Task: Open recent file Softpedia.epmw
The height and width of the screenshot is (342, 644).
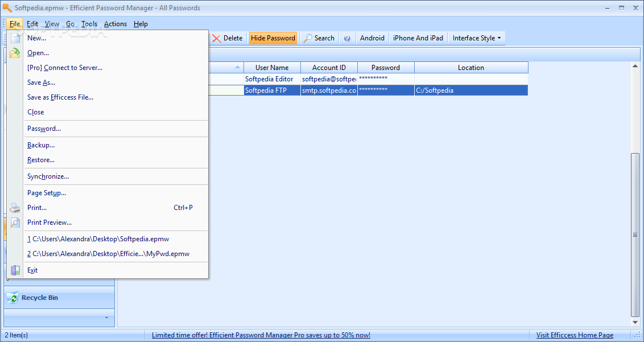Action: click(x=115, y=239)
